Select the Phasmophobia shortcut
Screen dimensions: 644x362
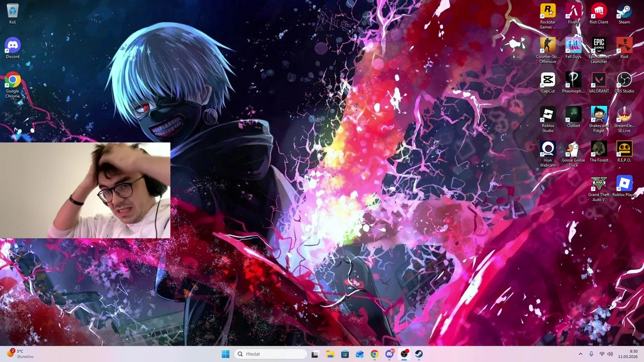[574, 83]
